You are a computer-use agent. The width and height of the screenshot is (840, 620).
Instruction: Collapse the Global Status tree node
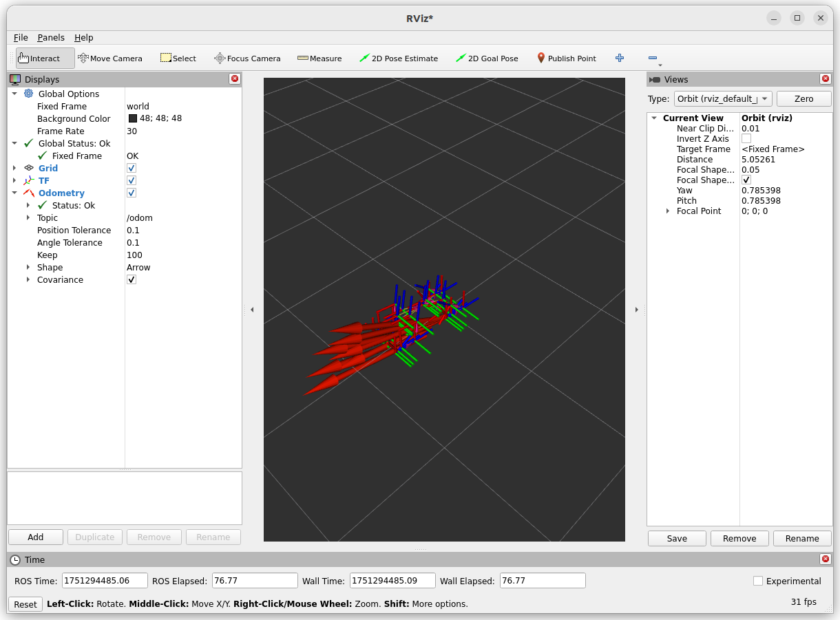[14, 143]
